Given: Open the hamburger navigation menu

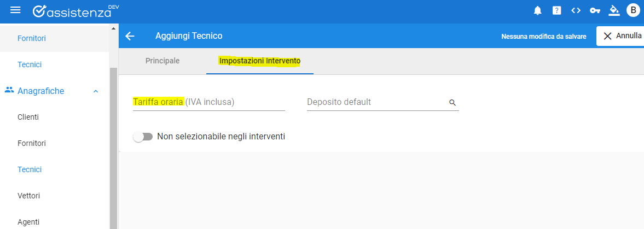Looking at the screenshot, I should (15, 10).
